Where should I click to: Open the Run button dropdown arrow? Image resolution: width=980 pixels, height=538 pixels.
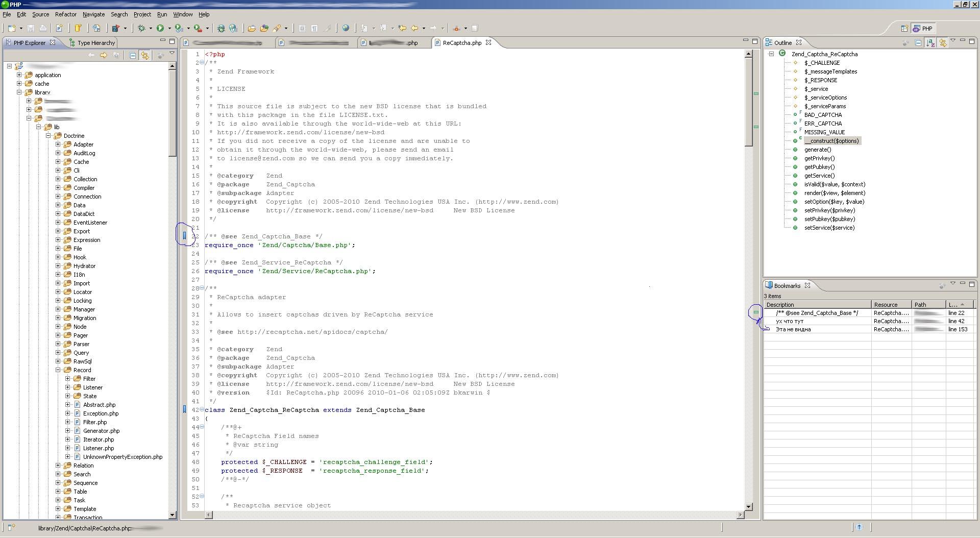(169, 29)
